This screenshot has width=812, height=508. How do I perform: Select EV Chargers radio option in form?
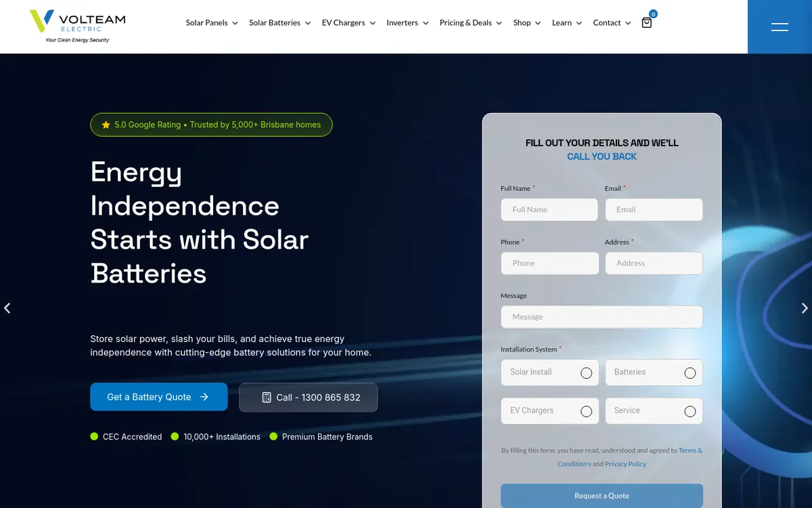[x=586, y=411]
